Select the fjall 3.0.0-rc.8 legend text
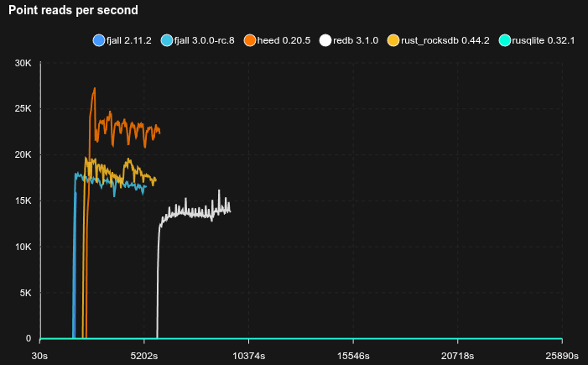 point(206,40)
